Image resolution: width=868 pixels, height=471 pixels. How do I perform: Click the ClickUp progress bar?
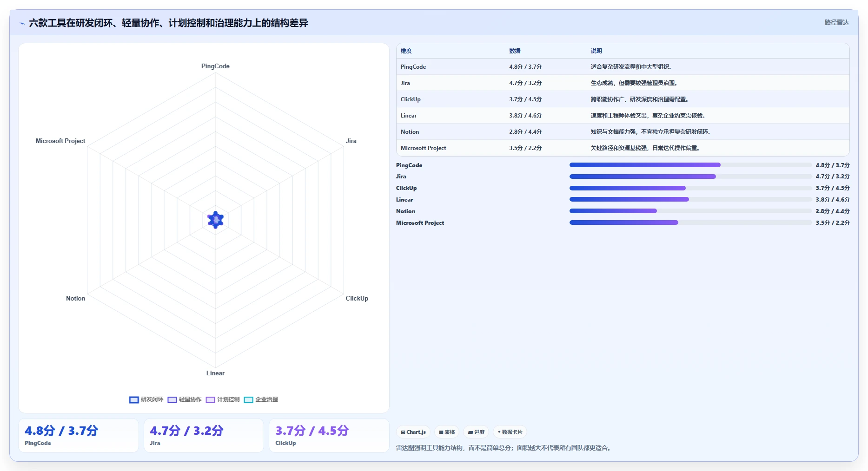click(x=690, y=188)
